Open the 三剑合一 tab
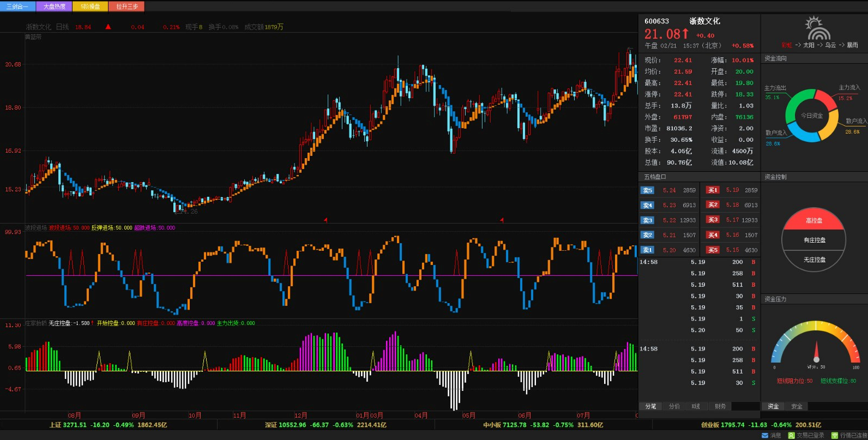 pyautogui.click(x=18, y=7)
